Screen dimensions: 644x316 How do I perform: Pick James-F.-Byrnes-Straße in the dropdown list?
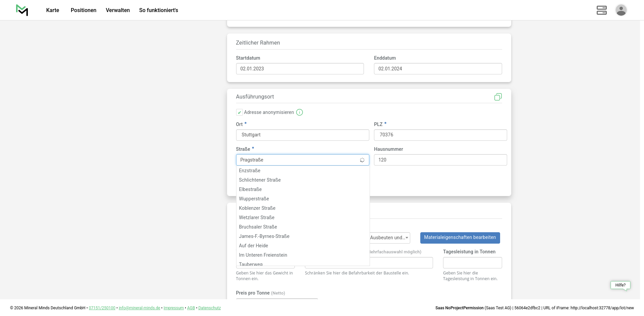pyautogui.click(x=264, y=236)
